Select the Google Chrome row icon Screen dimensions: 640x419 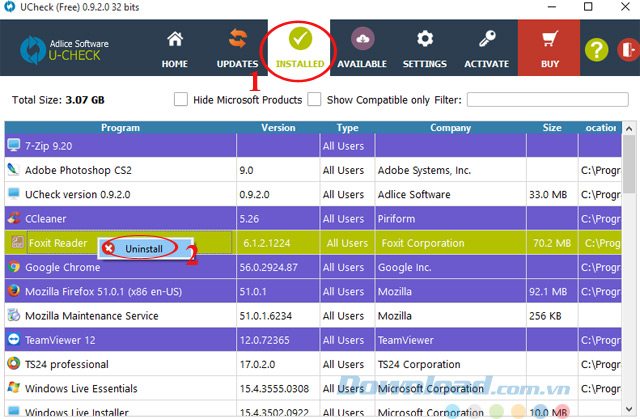pyautogui.click(x=14, y=267)
